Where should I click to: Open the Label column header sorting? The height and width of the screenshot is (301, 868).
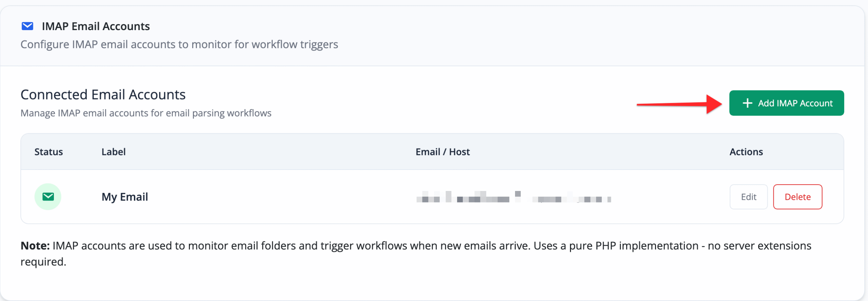pyautogui.click(x=114, y=152)
